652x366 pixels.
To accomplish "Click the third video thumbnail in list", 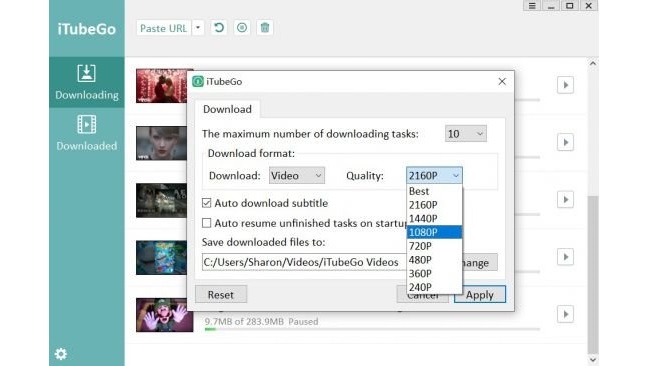I will coord(161,200).
